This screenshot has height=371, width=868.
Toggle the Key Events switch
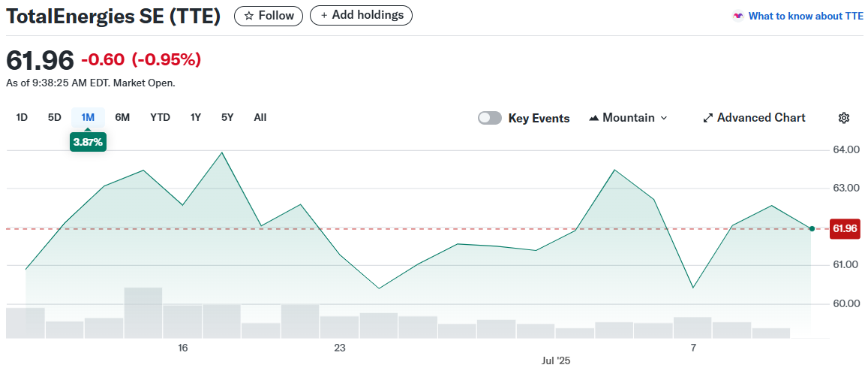pos(490,118)
